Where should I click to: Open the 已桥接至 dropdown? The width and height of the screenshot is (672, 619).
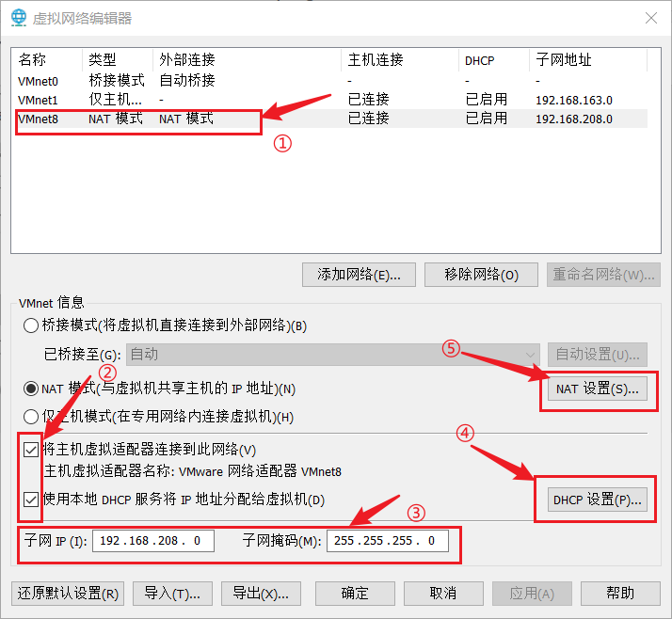[x=332, y=355]
